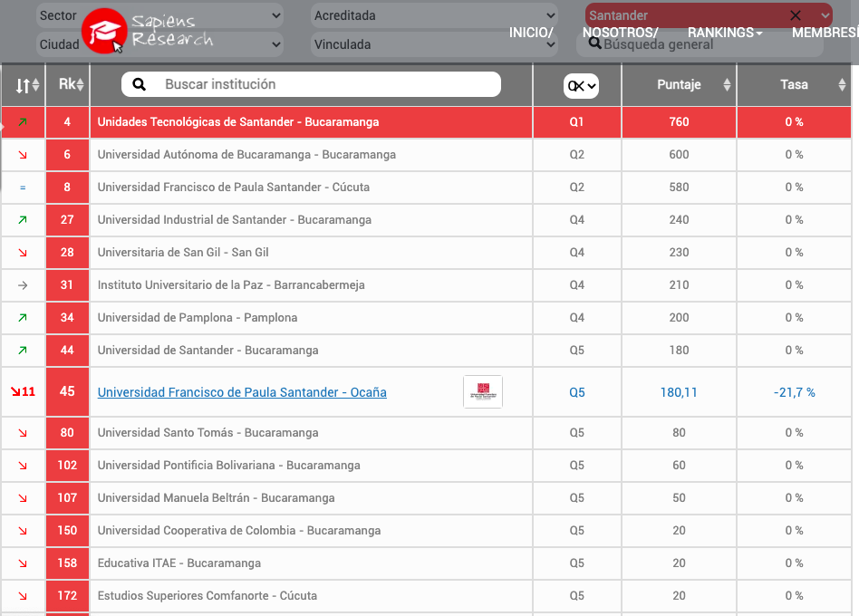The image size is (859, 616).
Task: Open Universidad Francisco de Paula Santander - Ocaña link
Action: (x=242, y=392)
